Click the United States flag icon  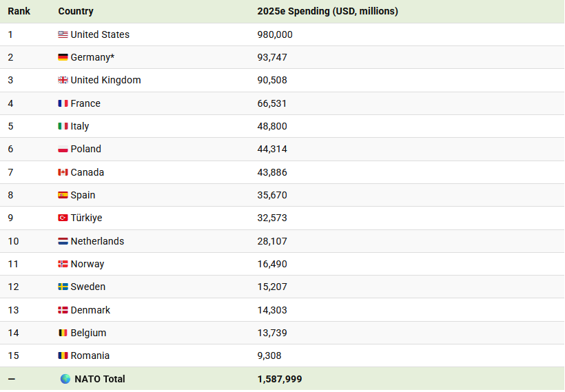tap(63, 34)
